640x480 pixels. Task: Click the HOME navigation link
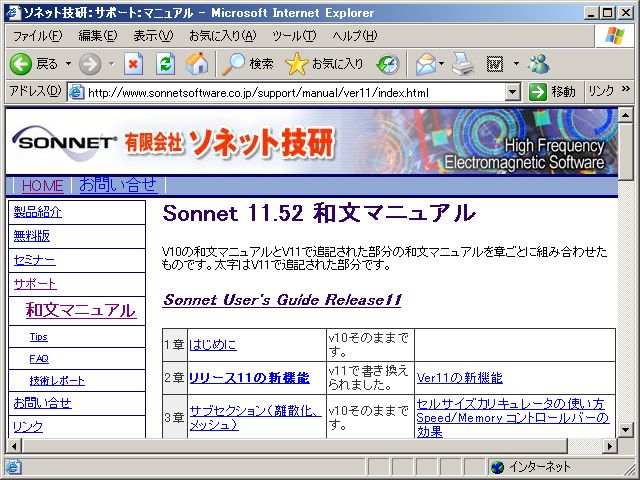click(42, 186)
